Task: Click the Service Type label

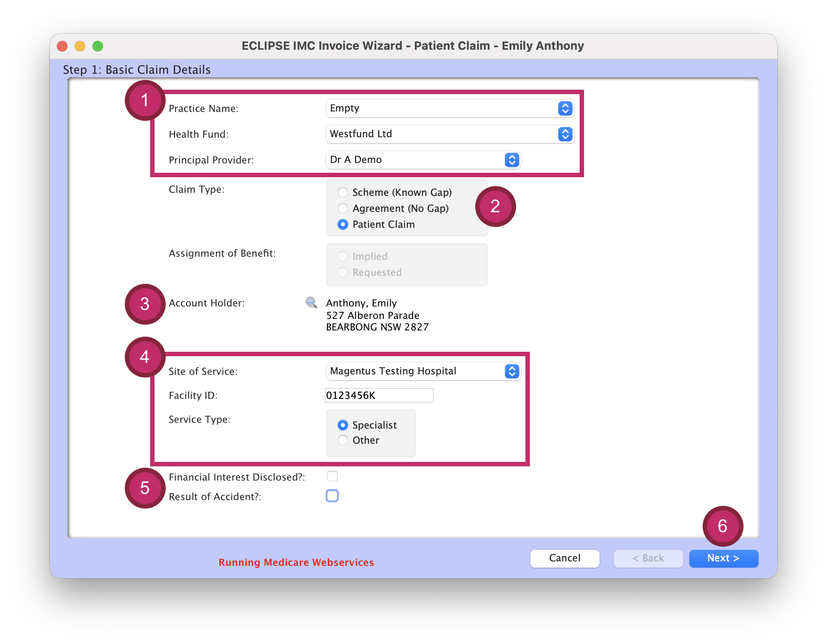Action: click(x=199, y=419)
